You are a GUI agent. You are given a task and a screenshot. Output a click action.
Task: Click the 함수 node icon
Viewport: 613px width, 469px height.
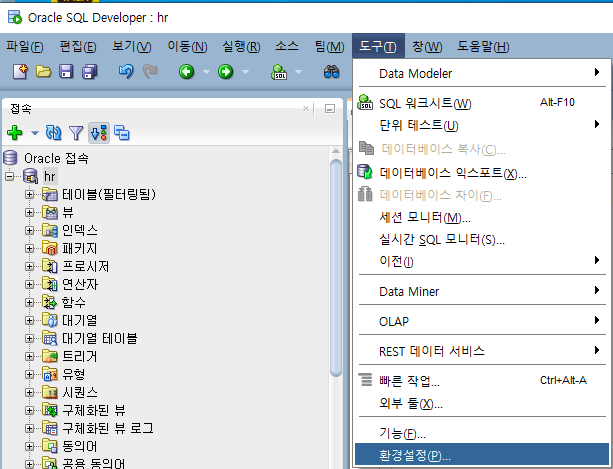click(x=50, y=302)
